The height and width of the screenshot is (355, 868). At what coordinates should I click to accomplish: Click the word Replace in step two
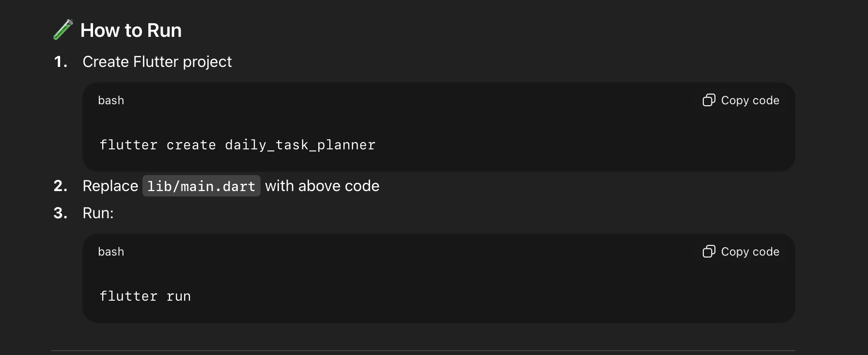pyautogui.click(x=110, y=186)
